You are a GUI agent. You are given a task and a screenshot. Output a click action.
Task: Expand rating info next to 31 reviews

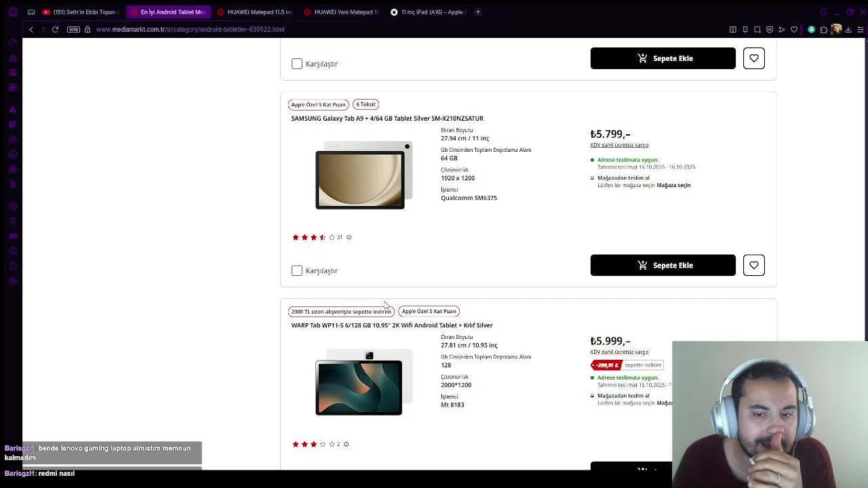349,237
